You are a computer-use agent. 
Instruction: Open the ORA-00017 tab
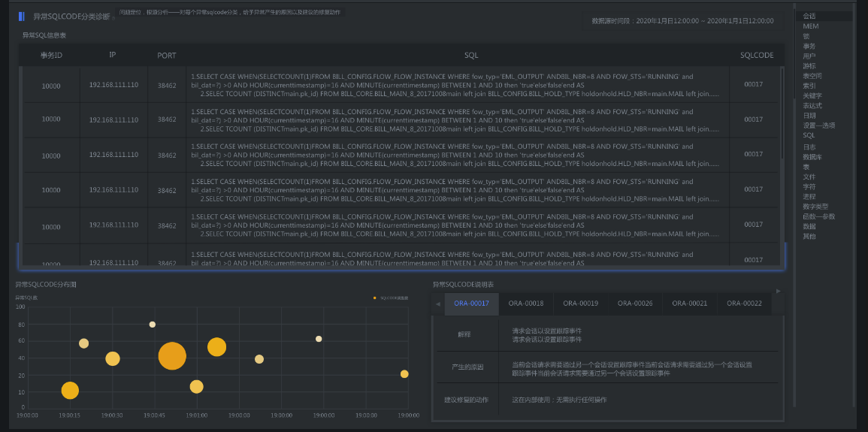click(472, 304)
